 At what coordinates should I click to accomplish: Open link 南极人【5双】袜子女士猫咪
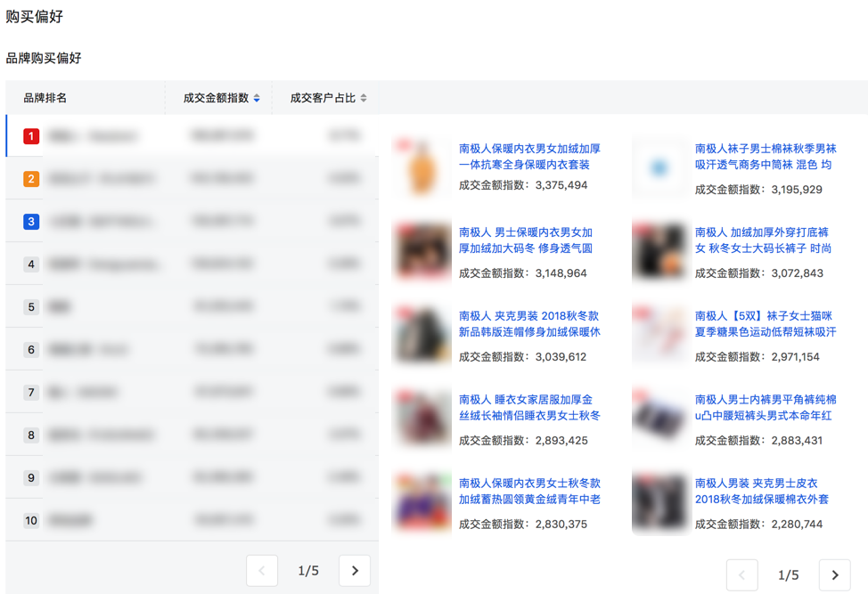[x=766, y=323]
